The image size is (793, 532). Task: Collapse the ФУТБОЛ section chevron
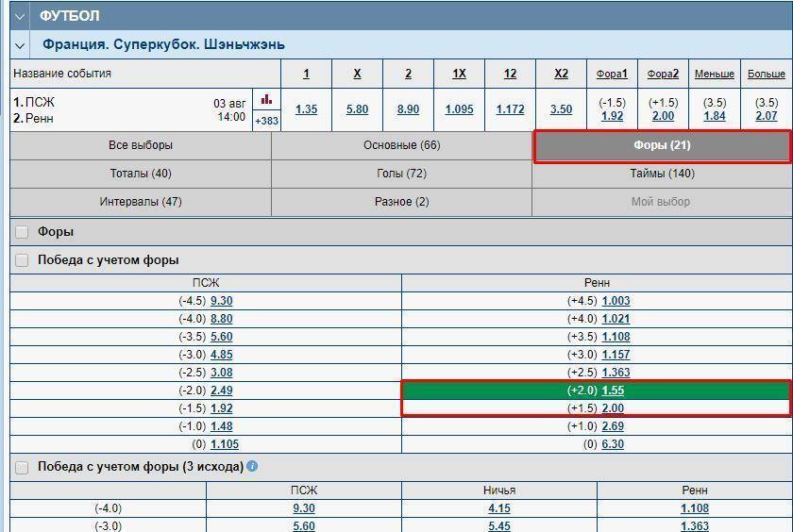(20, 16)
